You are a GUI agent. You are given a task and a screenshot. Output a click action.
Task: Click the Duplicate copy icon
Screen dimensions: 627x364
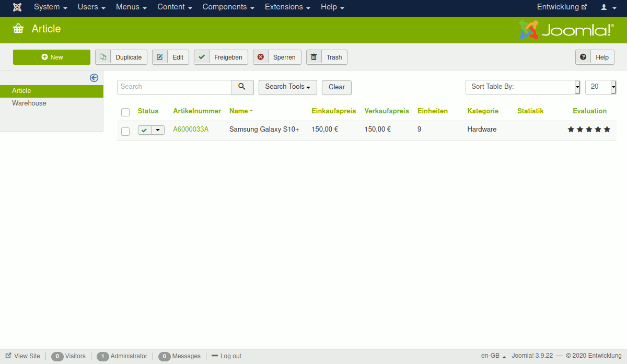coord(103,57)
